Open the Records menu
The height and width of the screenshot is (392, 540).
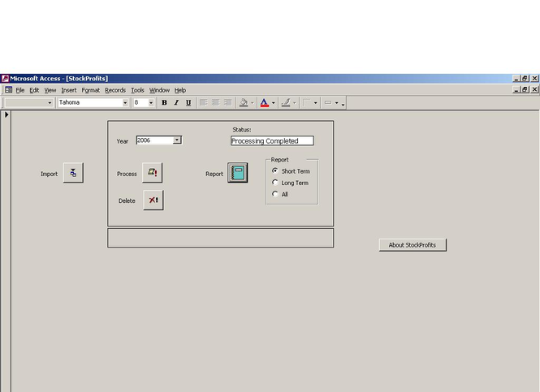(x=115, y=90)
